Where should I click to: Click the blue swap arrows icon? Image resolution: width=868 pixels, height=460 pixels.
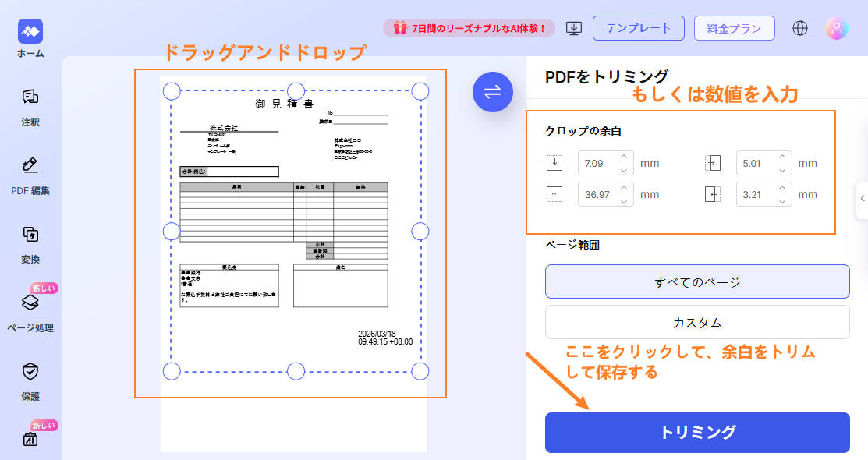tap(493, 92)
